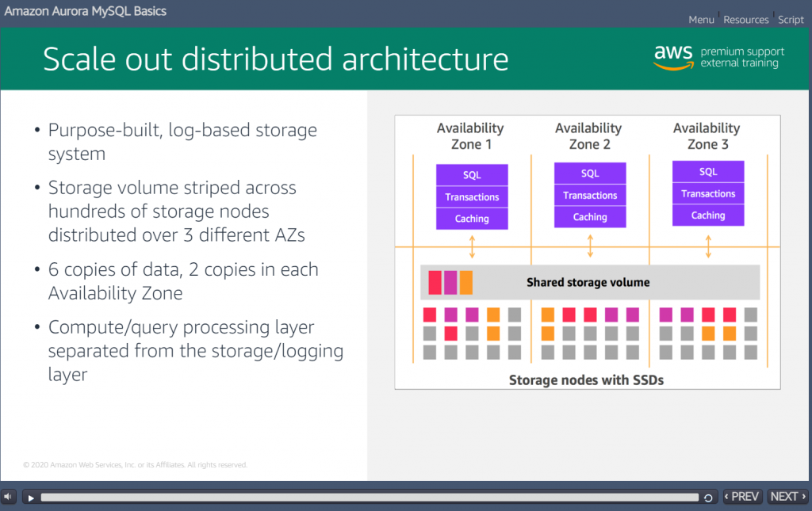Click the orange block in shared storage volume

465,282
